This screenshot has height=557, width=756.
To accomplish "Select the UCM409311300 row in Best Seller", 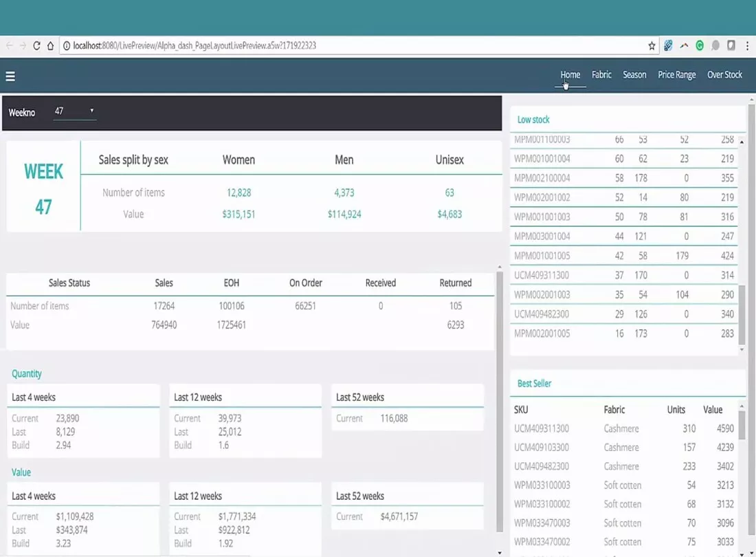I will [542, 428].
